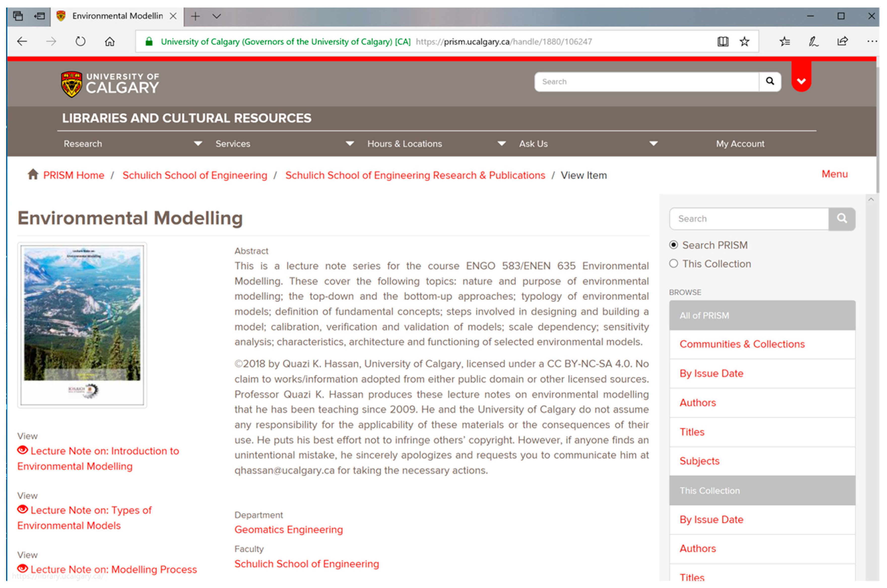Open a new tab with plus
The image size is (887, 588).
[195, 16]
